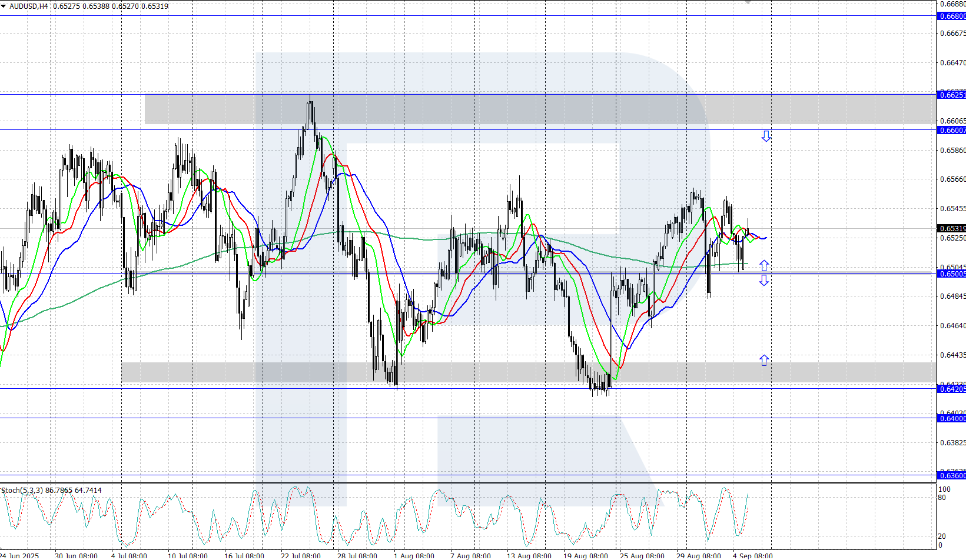This screenshot has width=966, height=560.
Task: Click the AUDUSD,H4 symbol title text
Action: 29,6
